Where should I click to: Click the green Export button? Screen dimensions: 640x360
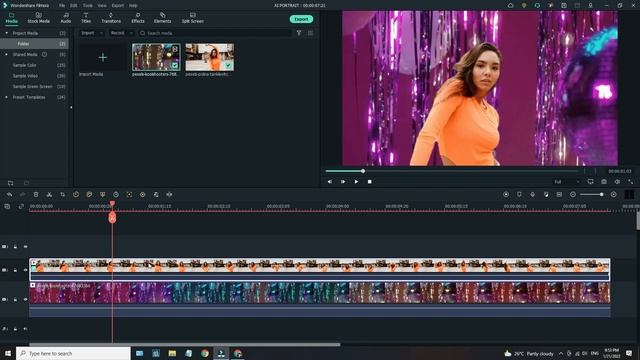point(301,19)
